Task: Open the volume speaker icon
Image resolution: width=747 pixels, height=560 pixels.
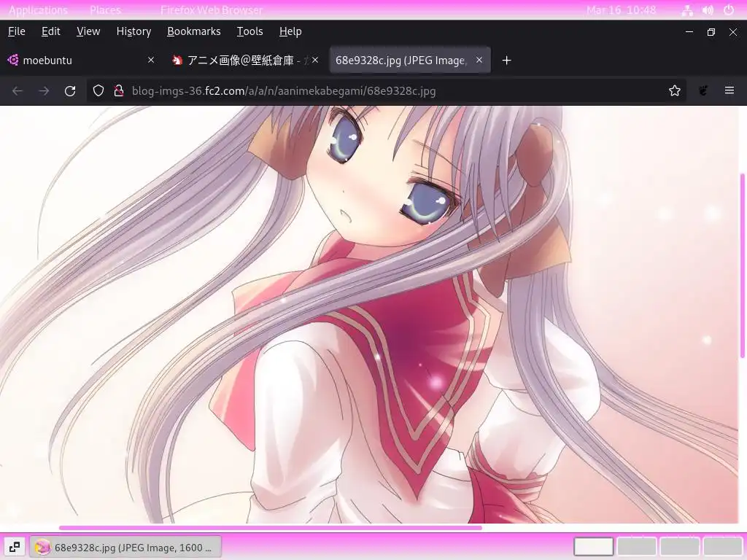Action: point(708,10)
